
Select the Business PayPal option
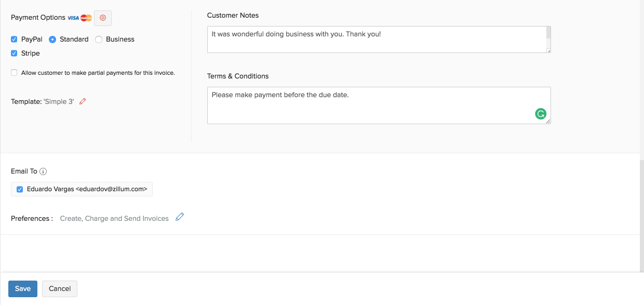[99, 39]
